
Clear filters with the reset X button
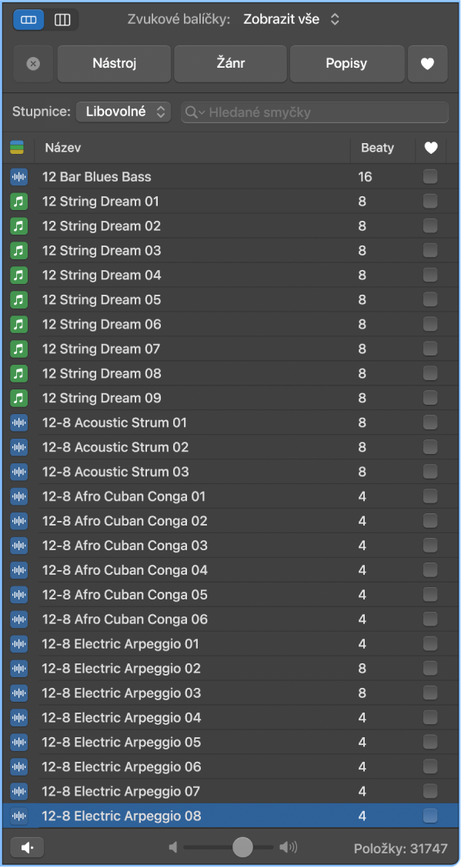pos(33,64)
